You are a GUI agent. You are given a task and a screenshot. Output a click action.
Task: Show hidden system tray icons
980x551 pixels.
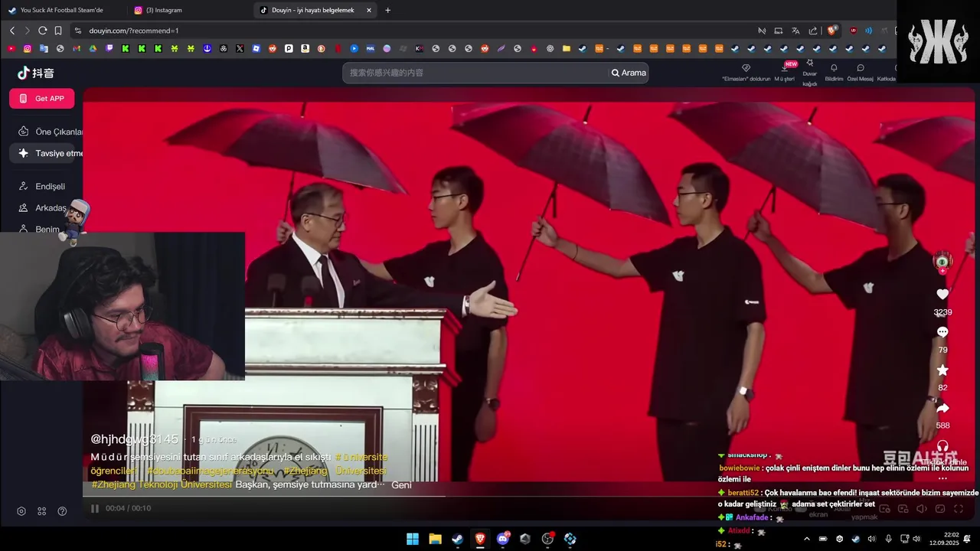(x=806, y=539)
